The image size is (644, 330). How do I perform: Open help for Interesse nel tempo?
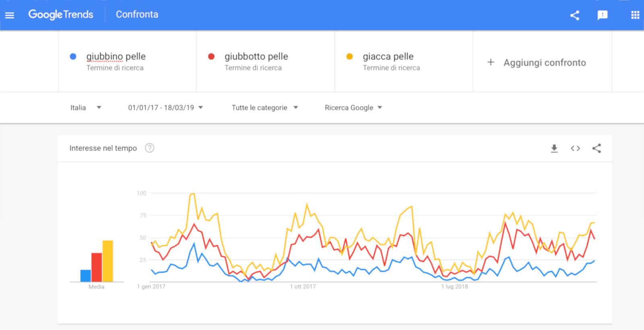149,148
